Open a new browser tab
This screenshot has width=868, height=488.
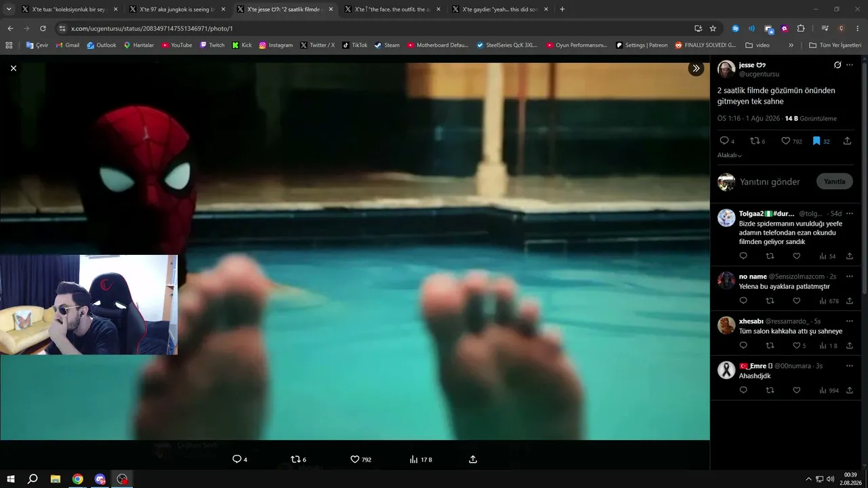(562, 9)
